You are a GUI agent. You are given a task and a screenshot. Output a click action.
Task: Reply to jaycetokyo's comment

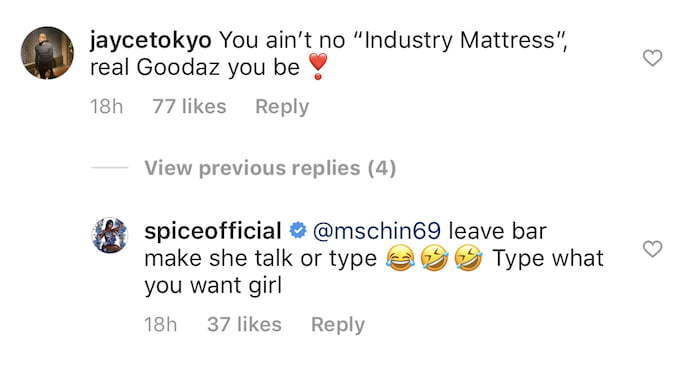282,107
